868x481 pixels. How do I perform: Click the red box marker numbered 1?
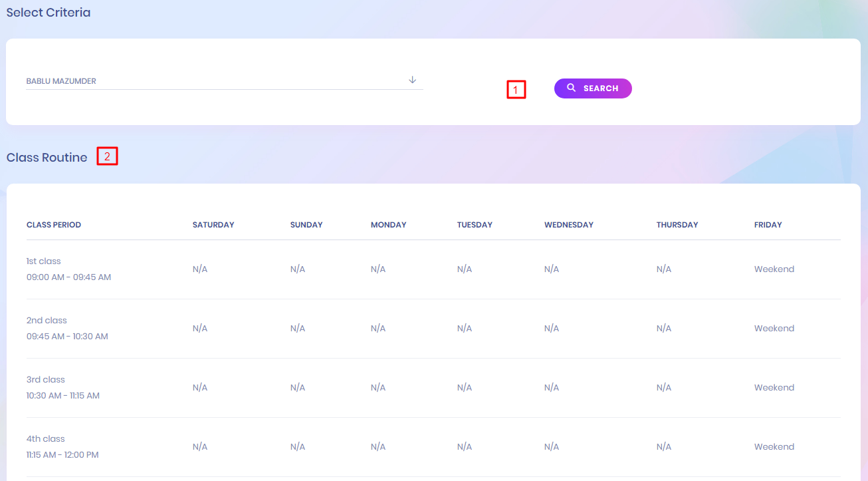[516, 90]
